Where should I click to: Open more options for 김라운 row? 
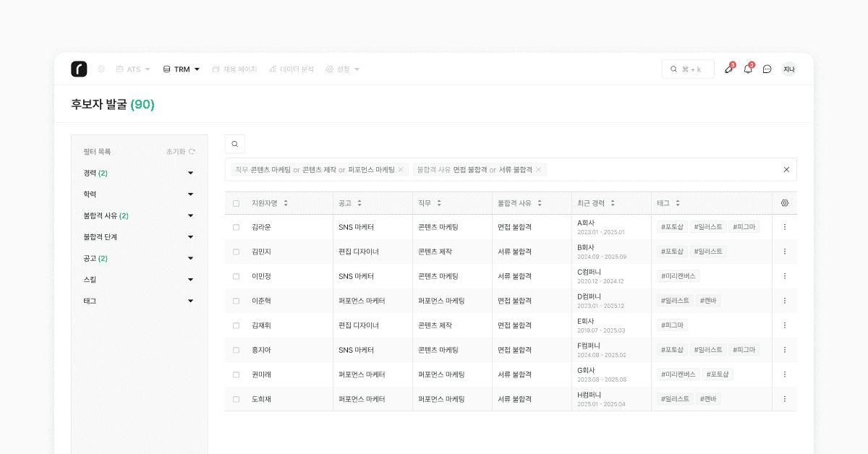(784, 227)
